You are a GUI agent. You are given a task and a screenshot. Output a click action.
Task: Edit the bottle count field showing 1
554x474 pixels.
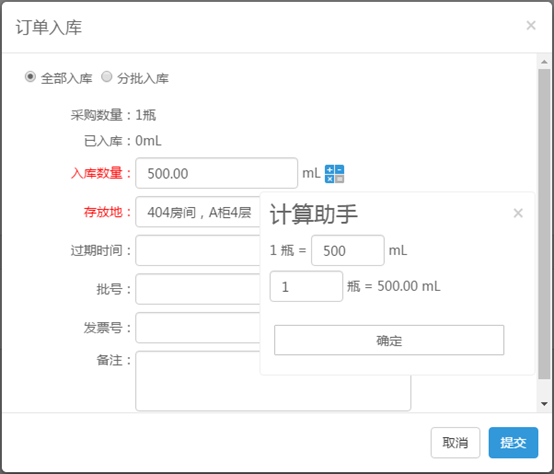(306, 286)
